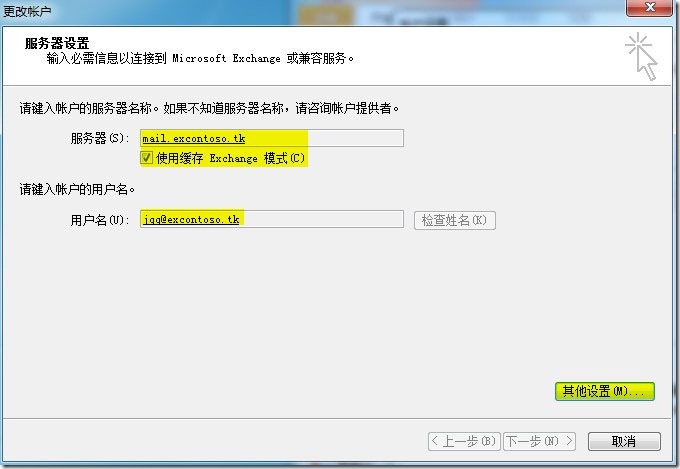Image resolution: width=680 pixels, height=469 pixels.
Task: Cancel the dialog with 取消 button
Action: 624,441
